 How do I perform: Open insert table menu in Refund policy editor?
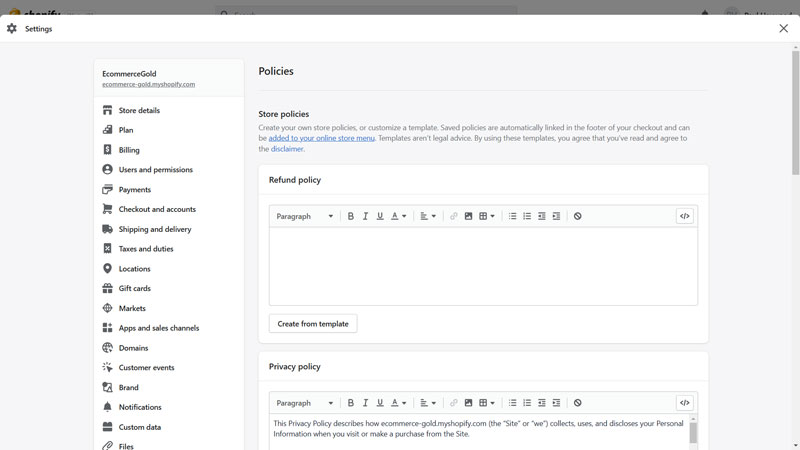(487, 216)
